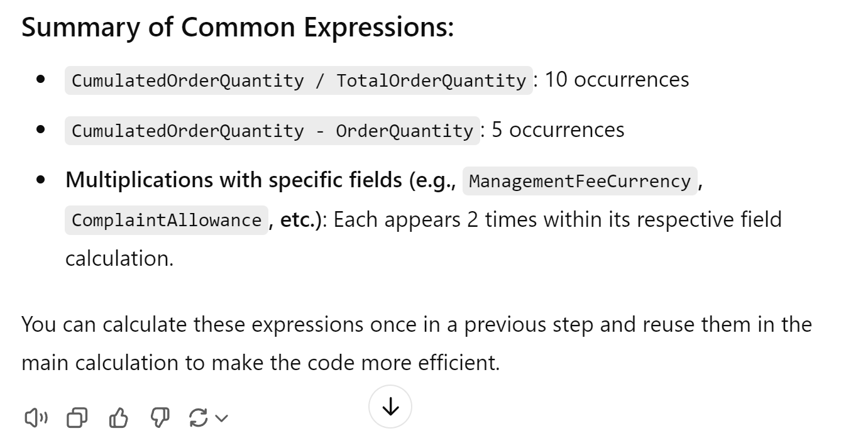Click the second bullet point marker
Image resolution: width=868 pixels, height=448 pixels.
(41, 130)
